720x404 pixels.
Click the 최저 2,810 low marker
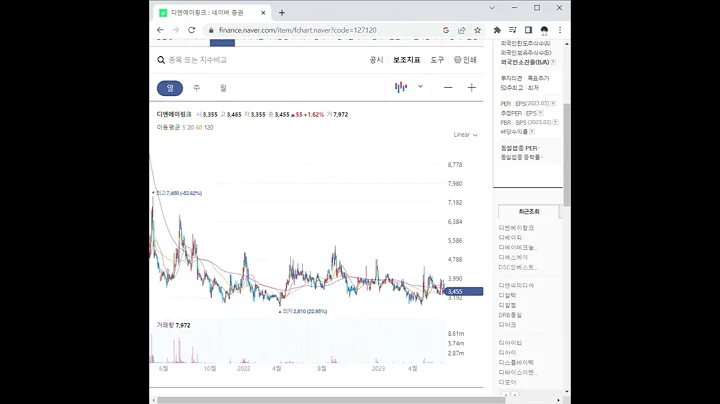(303, 311)
